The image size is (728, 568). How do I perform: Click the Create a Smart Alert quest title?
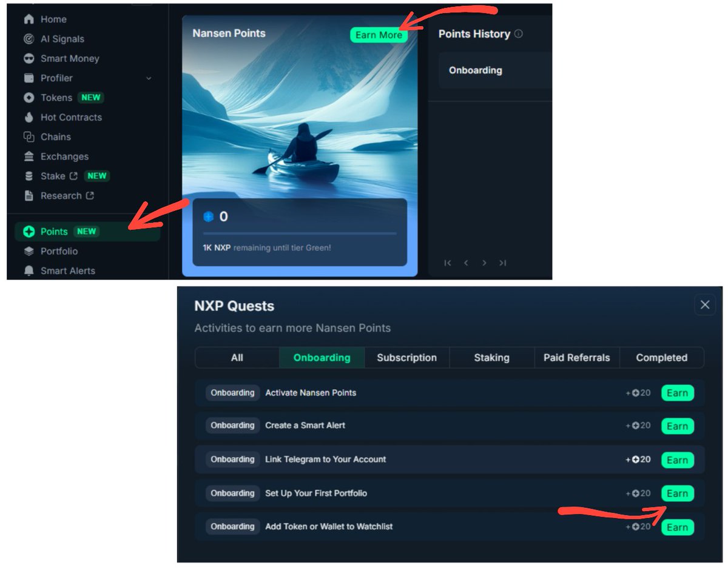(305, 426)
